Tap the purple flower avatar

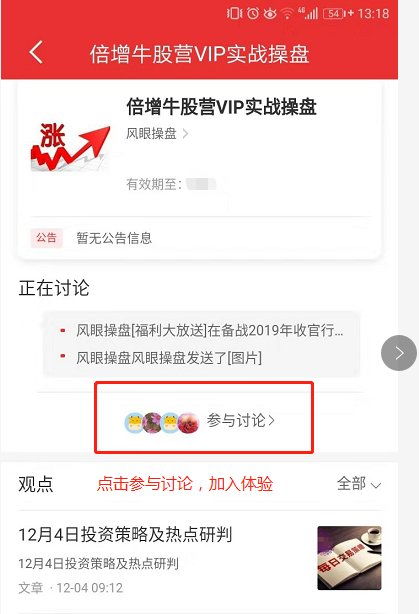[152, 423]
